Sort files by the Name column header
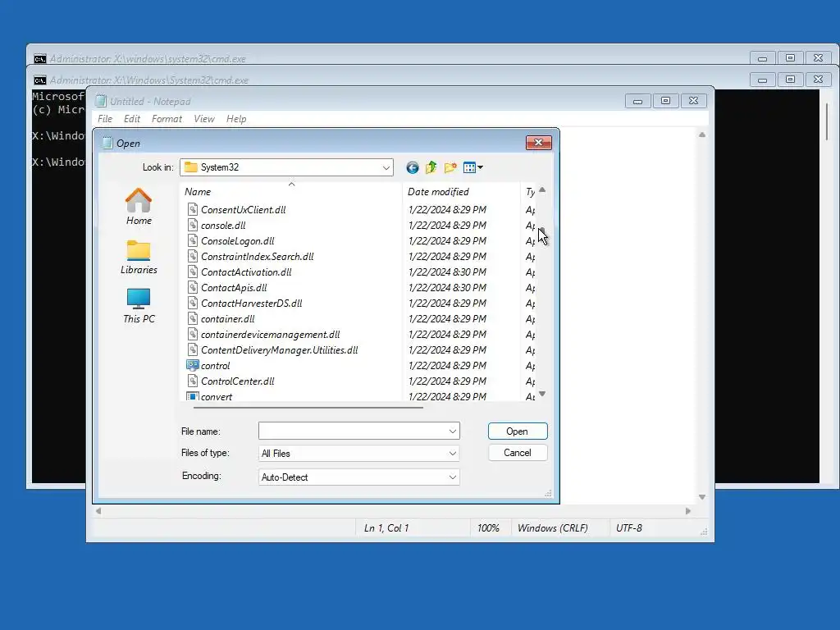The width and height of the screenshot is (840, 630). (x=291, y=191)
